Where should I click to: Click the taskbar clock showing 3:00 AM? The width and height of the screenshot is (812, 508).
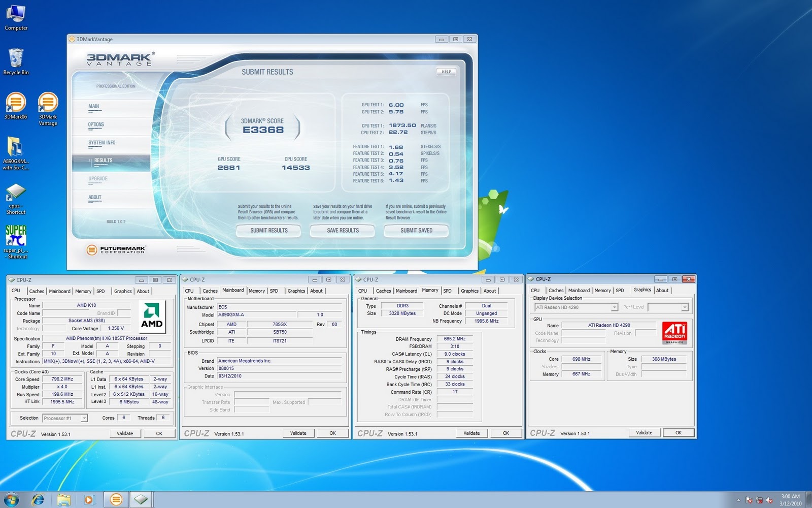click(x=790, y=500)
